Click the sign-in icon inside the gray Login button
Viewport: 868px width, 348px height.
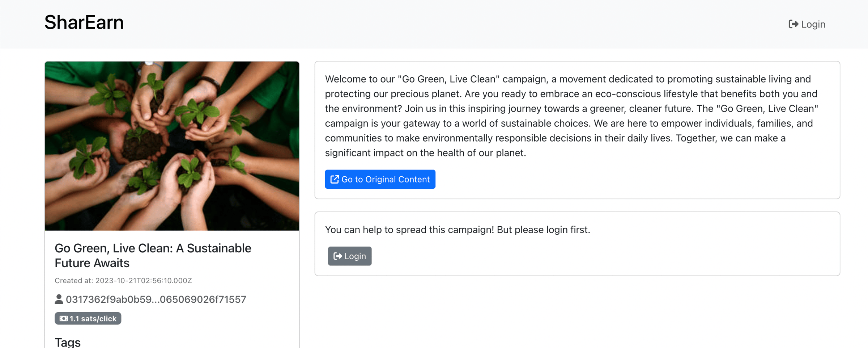337,256
